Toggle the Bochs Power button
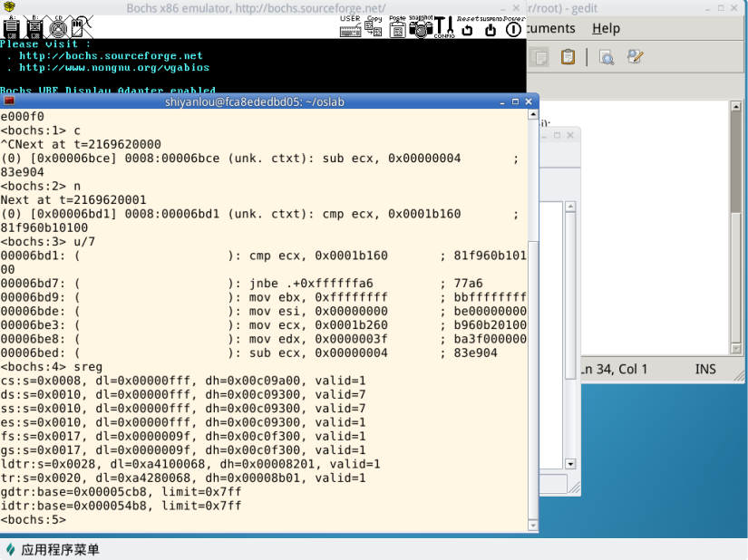Viewport: 748px width, 560px height. pos(514,29)
